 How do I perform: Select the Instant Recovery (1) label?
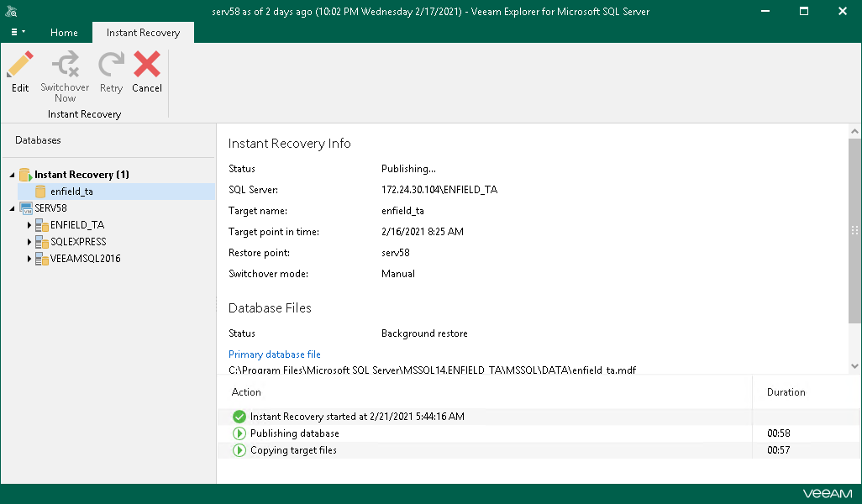pos(81,175)
